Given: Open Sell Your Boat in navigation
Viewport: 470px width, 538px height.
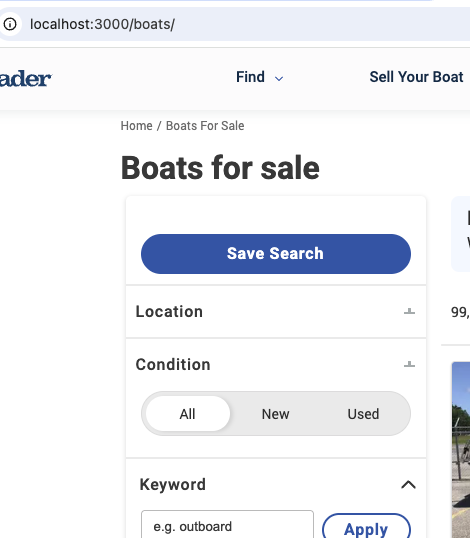Looking at the screenshot, I should point(416,77).
